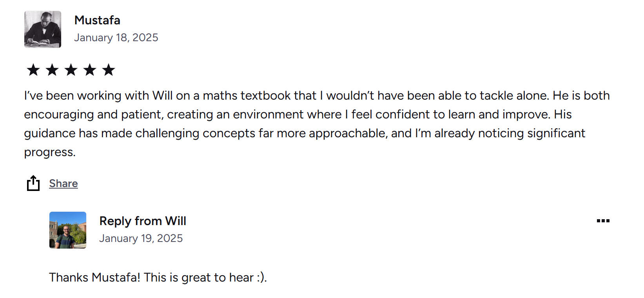Click the first rating star

point(33,70)
